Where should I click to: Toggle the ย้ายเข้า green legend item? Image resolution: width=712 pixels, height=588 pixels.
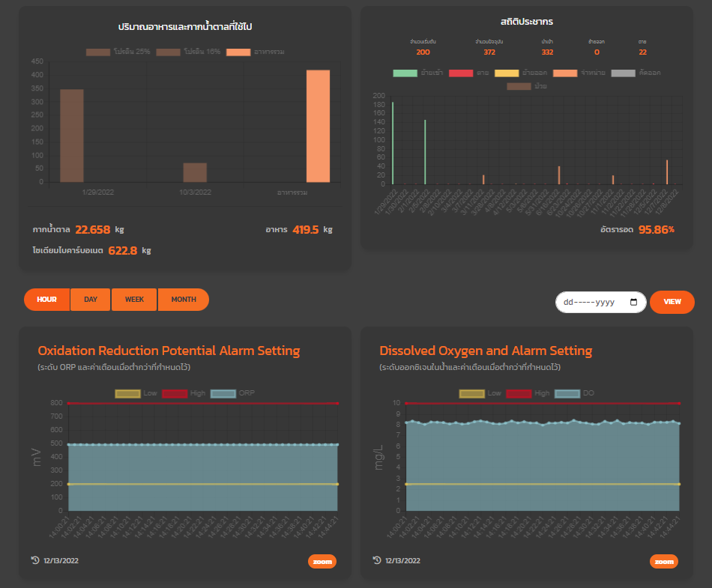pyautogui.click(x=405, y=73)
